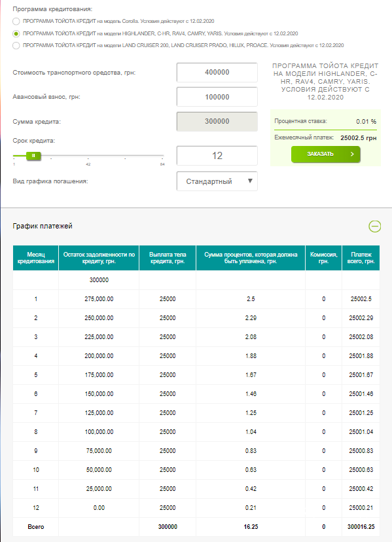Click the Комиссия column header
Image resolution: width=392 pixels, height=542 pixels.
pyautogui.click(x=323, y=258)
